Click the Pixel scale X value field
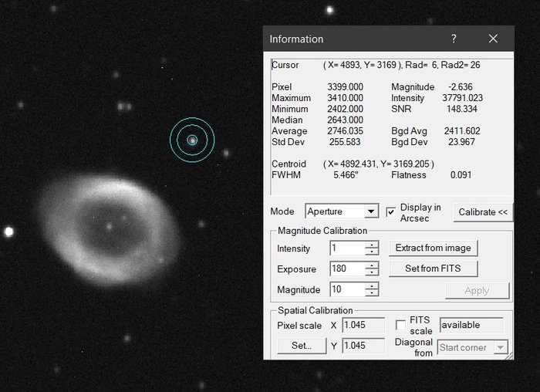This screenshot has height=392, width=540. (x=363, y=326)
